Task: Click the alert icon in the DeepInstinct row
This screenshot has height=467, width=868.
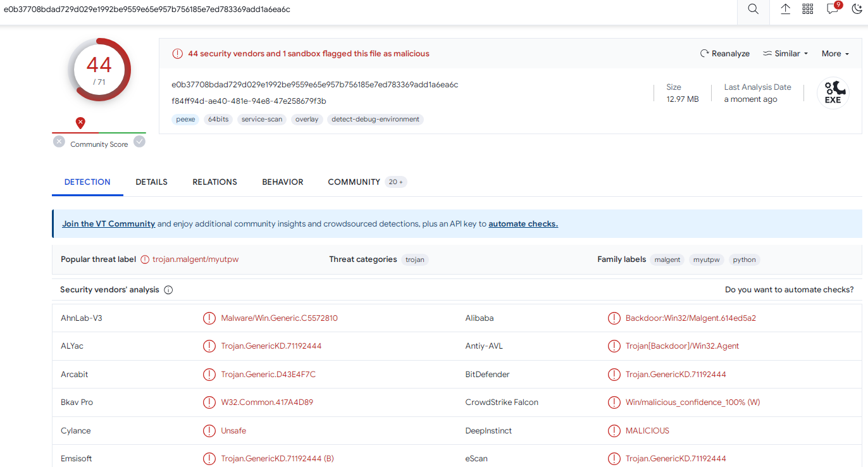Action: pos(614,431)
